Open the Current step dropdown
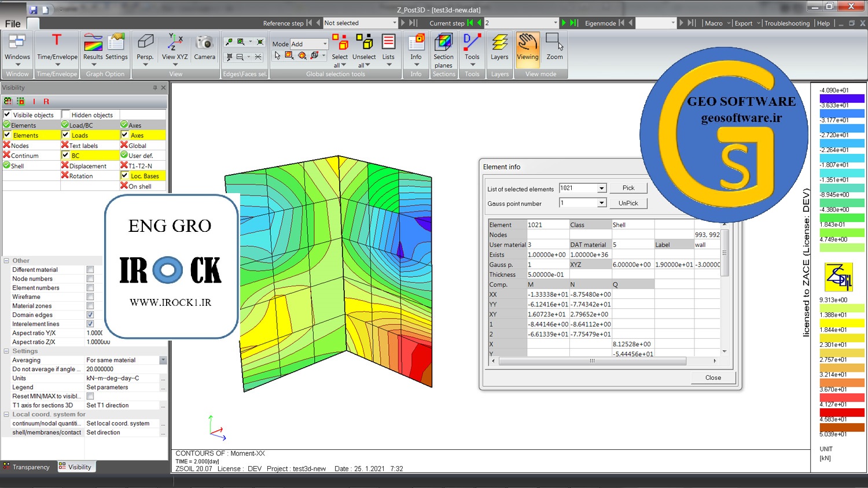The image size is (868, 488). pos(556,23)
